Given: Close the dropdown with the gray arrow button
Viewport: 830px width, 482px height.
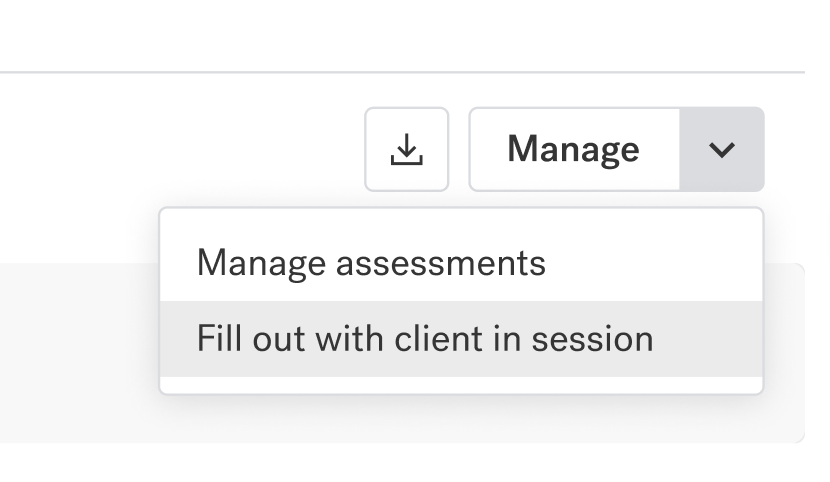Looking at the screenshot, I should pos(722,149).
